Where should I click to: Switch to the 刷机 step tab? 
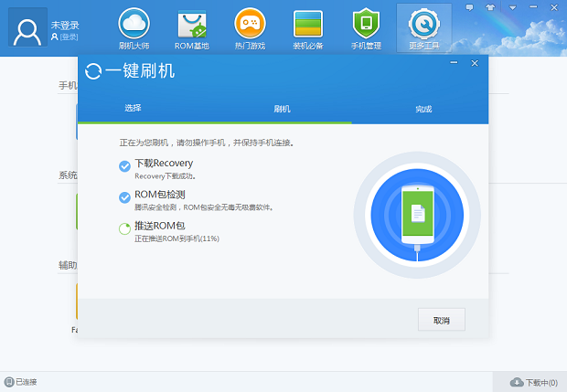[283, 109]
